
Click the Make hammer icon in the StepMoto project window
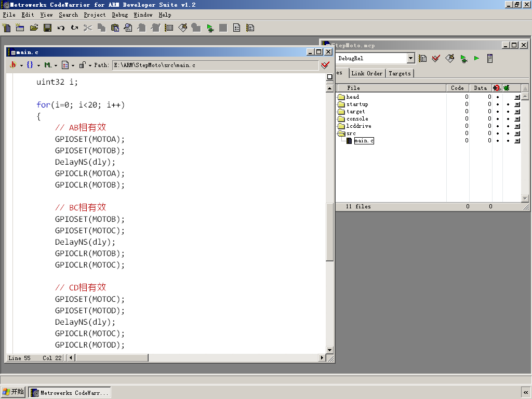(x=450, y=58)
